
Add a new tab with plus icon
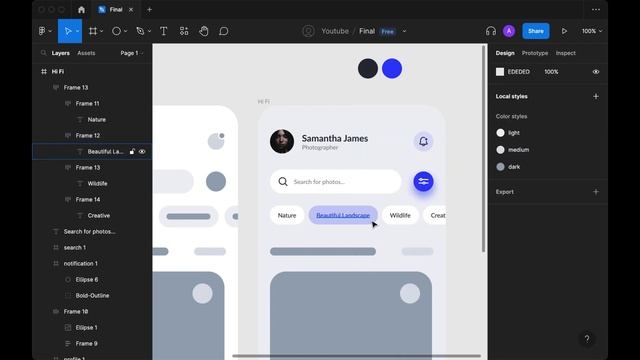(x=149, y=9)
